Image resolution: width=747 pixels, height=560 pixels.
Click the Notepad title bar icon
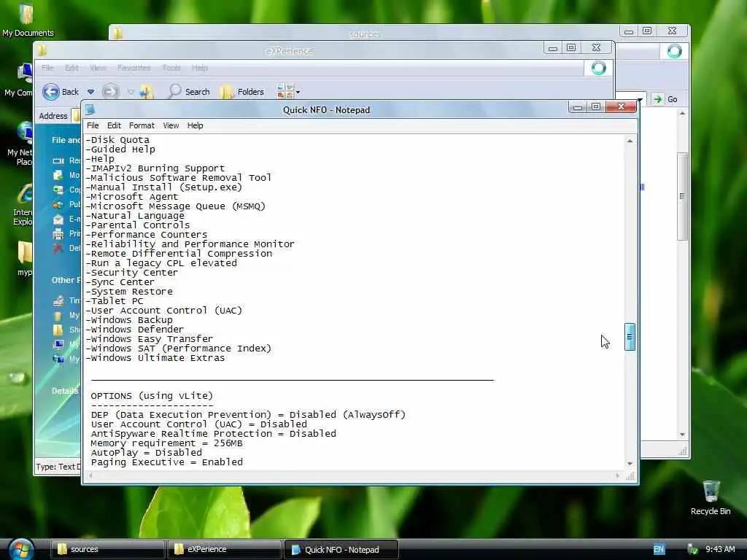pos(90,109)
